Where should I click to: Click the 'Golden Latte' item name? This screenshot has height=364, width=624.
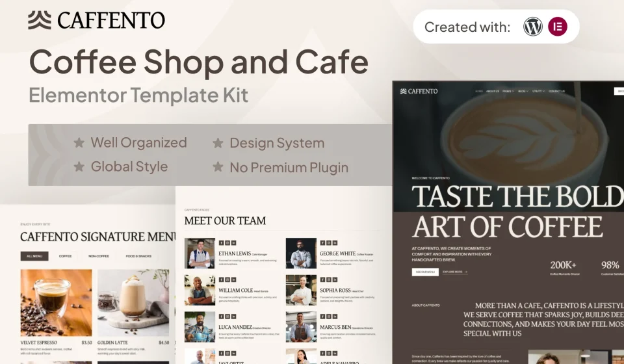112,343
